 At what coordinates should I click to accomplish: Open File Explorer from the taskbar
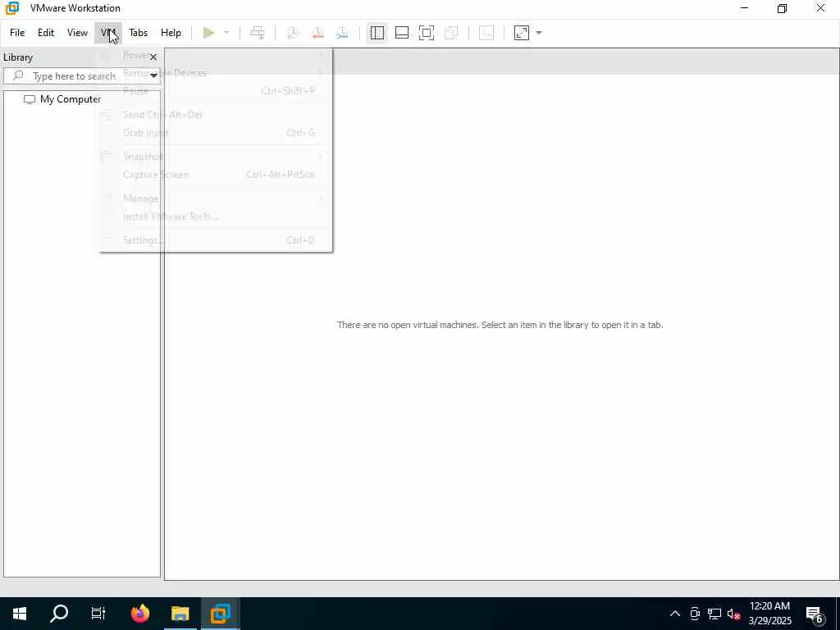pyautogui.click(x=180, y=614)
